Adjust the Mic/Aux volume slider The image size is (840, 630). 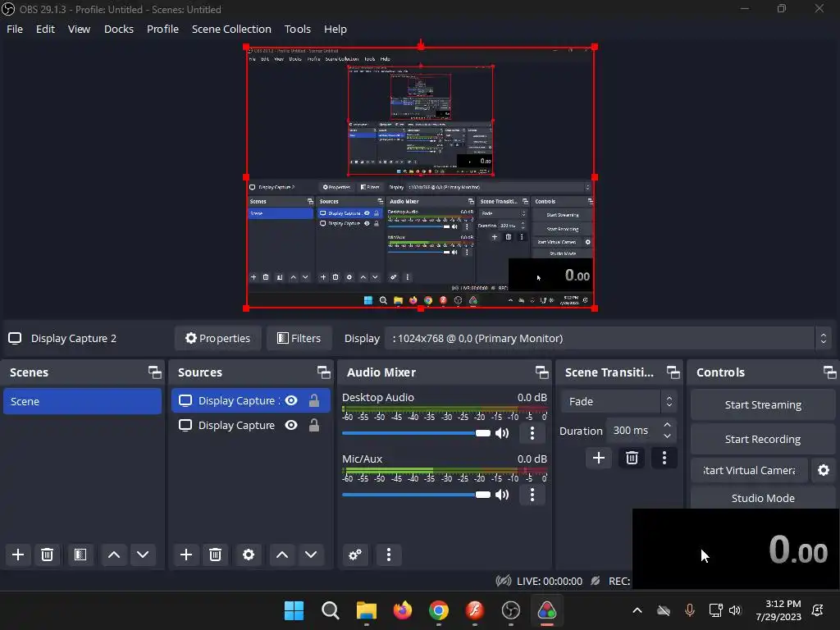[416, 495]
